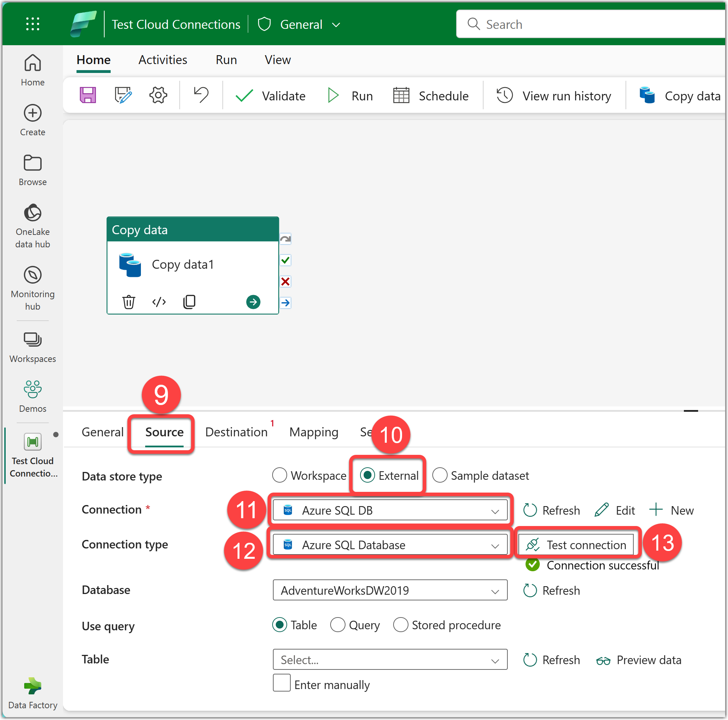This screenshot has height=720, width=728.
Task: Open the AdventureWorksDW2019 database dropdown
Action: 390,590
